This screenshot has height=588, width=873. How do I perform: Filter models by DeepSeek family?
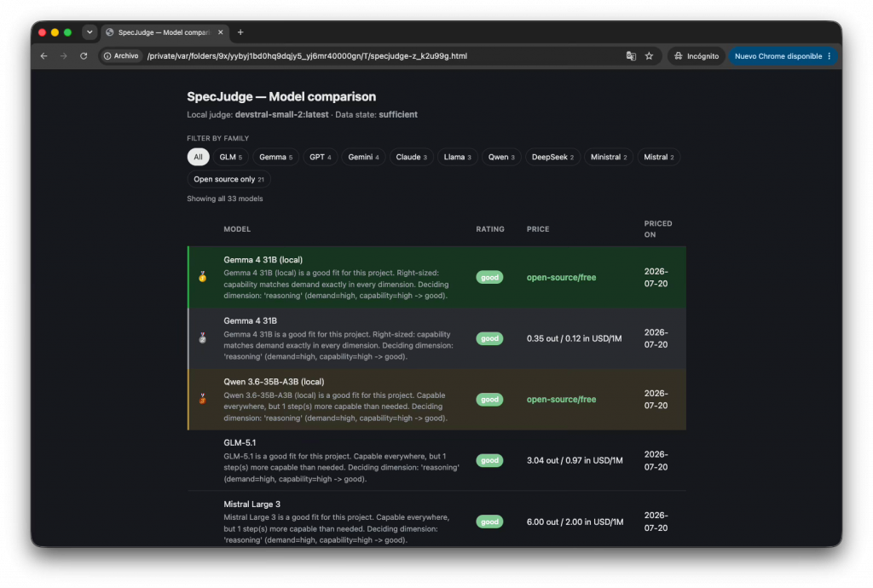pos(552,157)
